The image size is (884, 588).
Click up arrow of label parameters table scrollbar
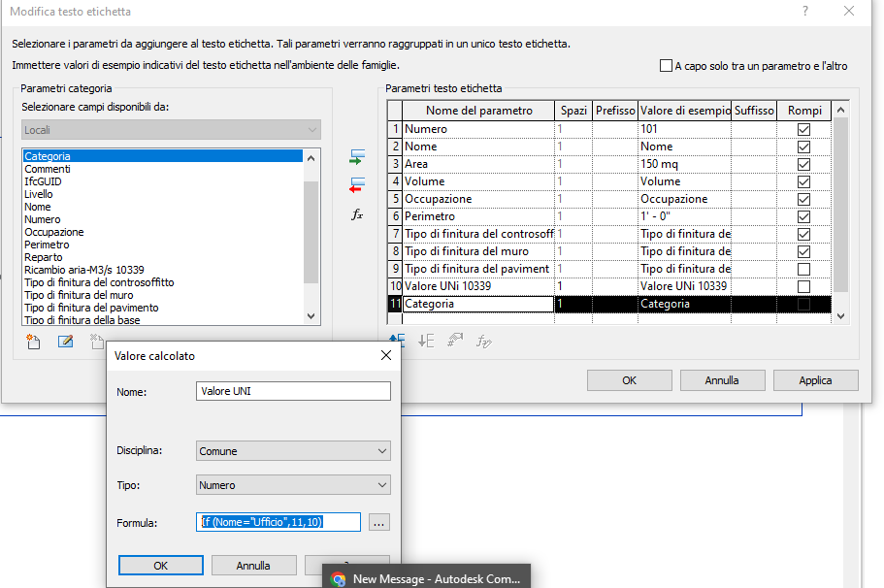coord(840,111)
